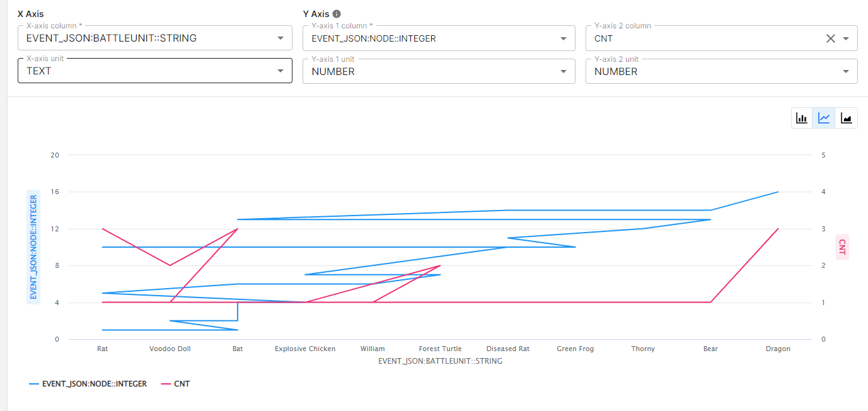868x411 pixels.
Task: Click the Y Axis info icon
Action: click(x=337, y=14)
